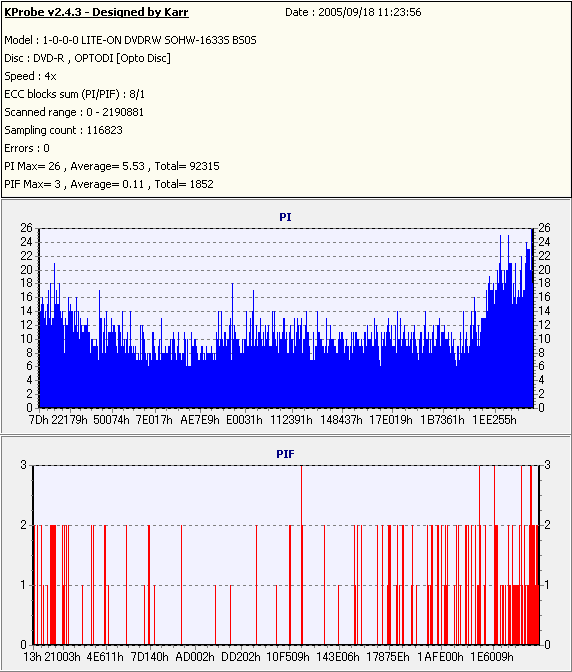Click the Disc DVD-R OPTODI line
572x672 pixels.
87,58
